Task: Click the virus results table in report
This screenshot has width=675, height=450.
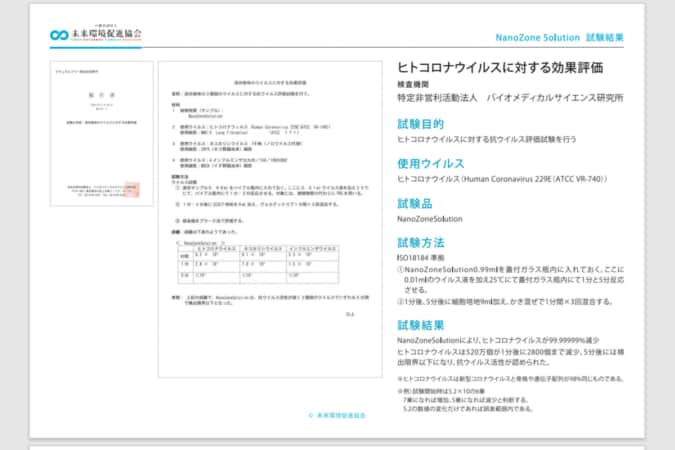Action: [258, 265]
